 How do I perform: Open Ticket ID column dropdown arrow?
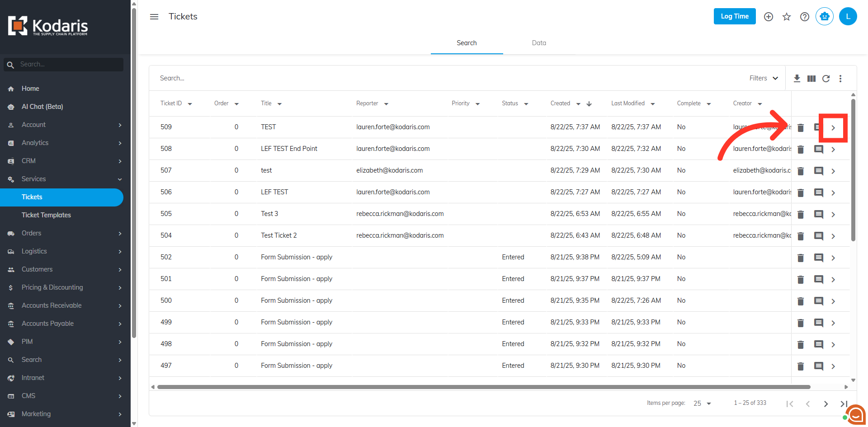coord(190,104)
